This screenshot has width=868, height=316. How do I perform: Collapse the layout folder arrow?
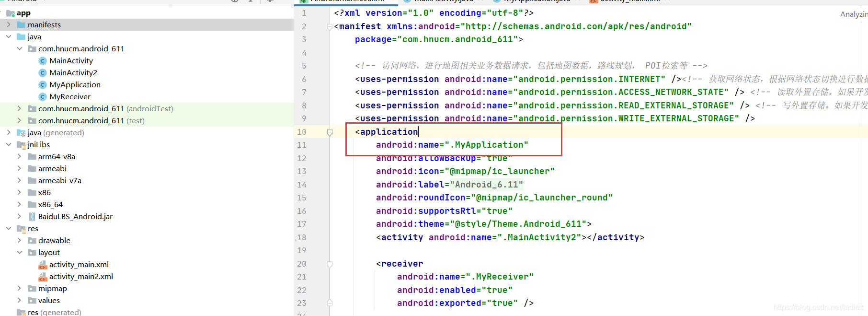[20, 252]
